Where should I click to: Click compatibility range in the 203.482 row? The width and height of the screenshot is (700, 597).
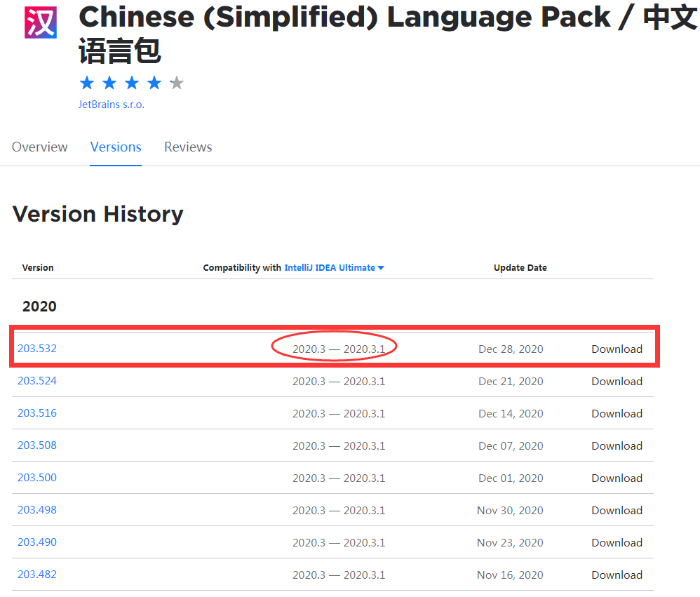(339, 575)
